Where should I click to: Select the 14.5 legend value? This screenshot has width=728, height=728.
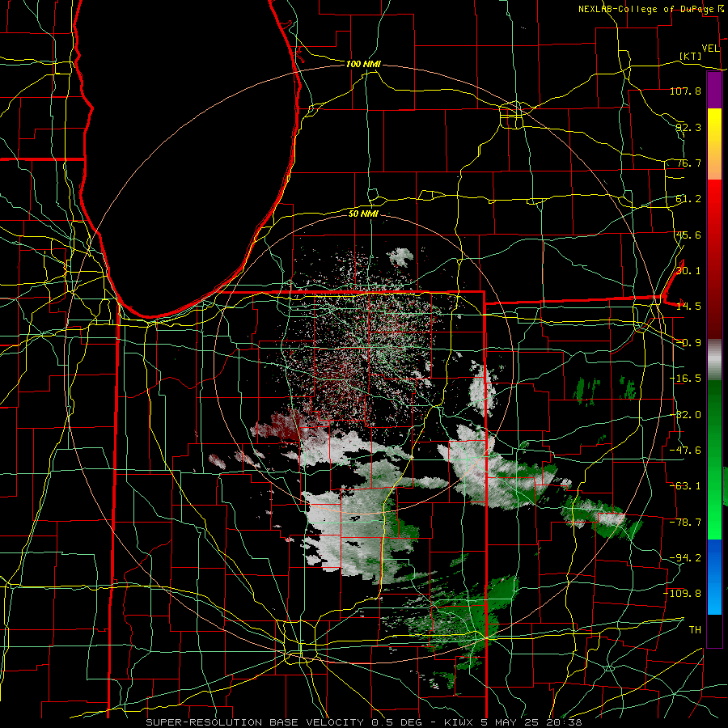(688, 307)
